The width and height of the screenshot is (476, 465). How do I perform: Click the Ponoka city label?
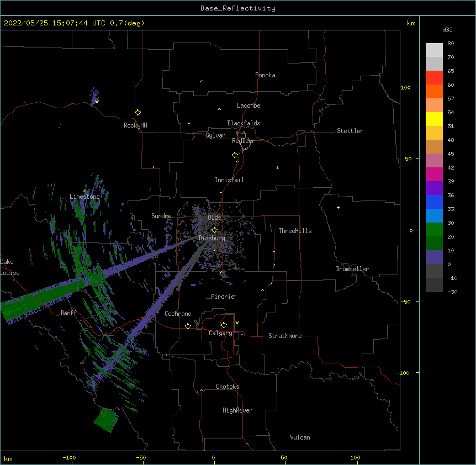point(265,75)
